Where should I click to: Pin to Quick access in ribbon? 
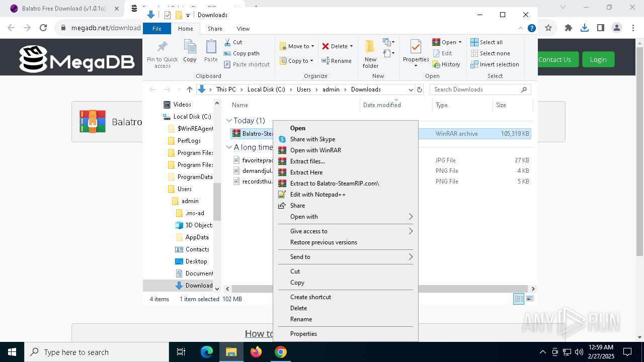[162, 54]
